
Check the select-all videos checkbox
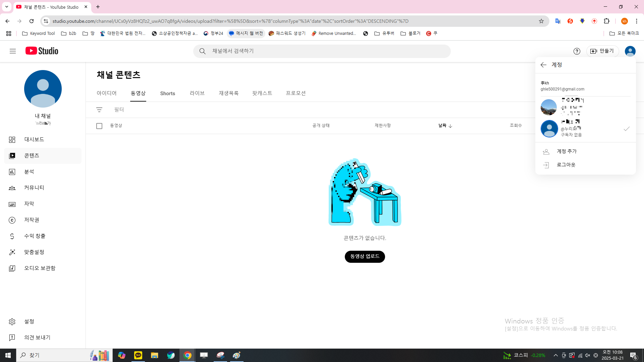point(99,126)
